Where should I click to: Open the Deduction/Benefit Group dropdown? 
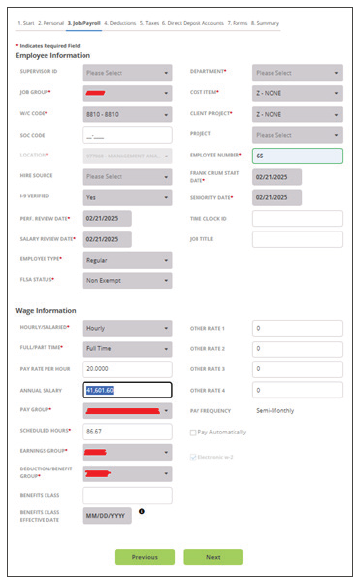127,474
